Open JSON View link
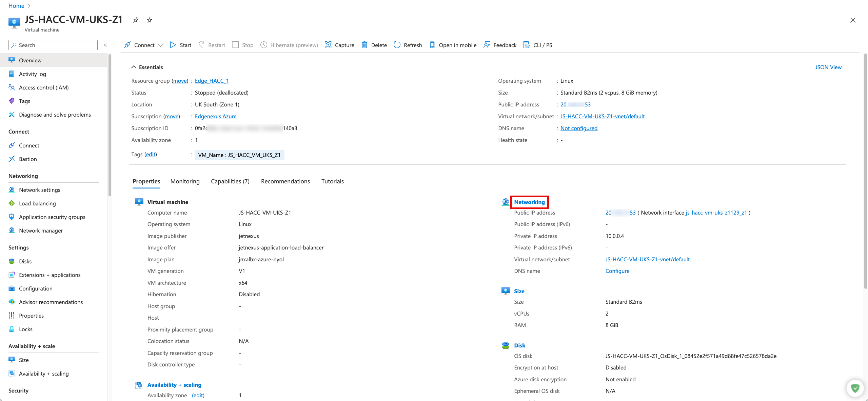 828,67
